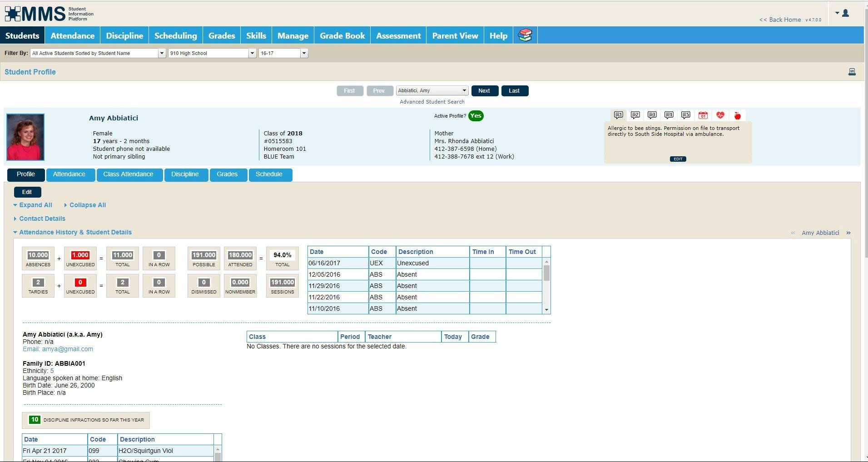The image size is (868, 462).
Task: Expand the Contact Details section
Action: click(42, 219)
